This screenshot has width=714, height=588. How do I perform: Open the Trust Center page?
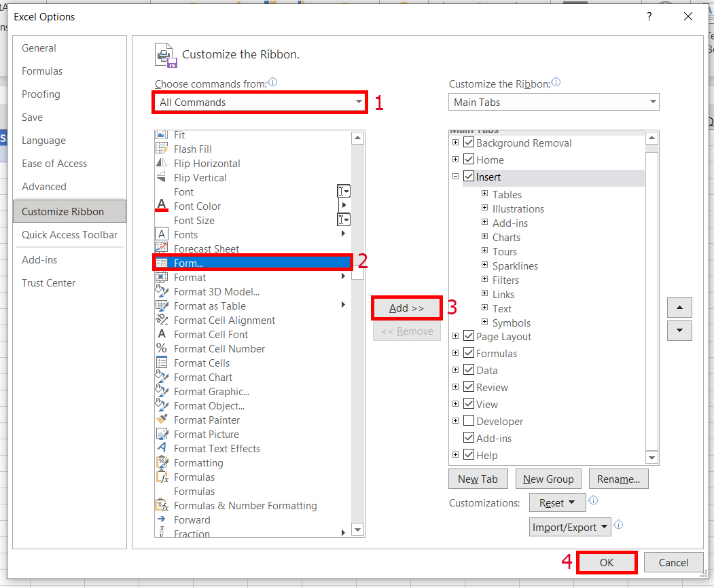click(x=48, y=282)
